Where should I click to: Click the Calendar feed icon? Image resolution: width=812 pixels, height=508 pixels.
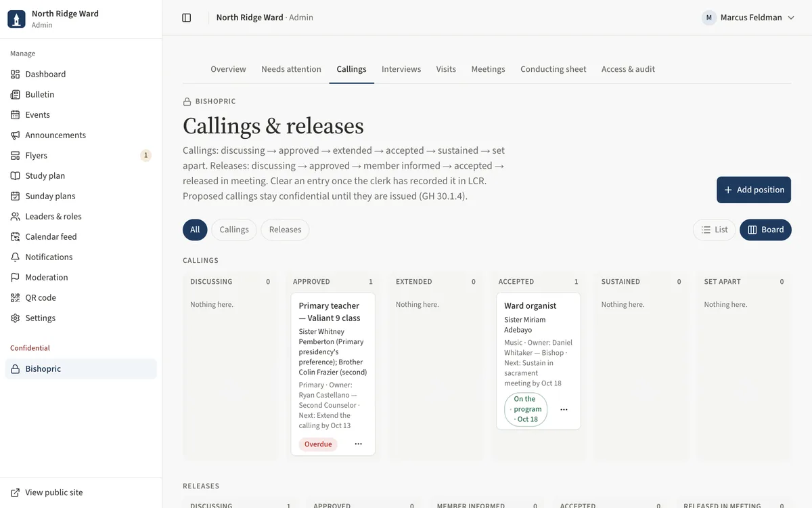click(x=15, y=236)
